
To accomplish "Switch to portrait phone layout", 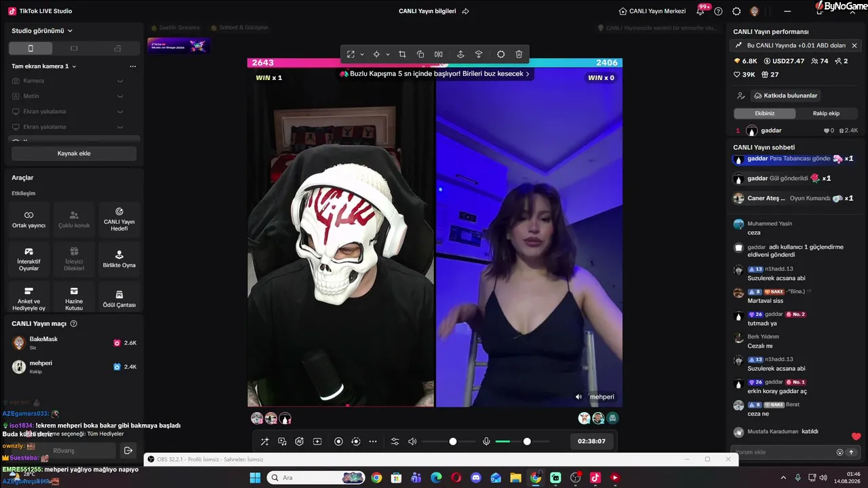I will click(x=31, y=48).
